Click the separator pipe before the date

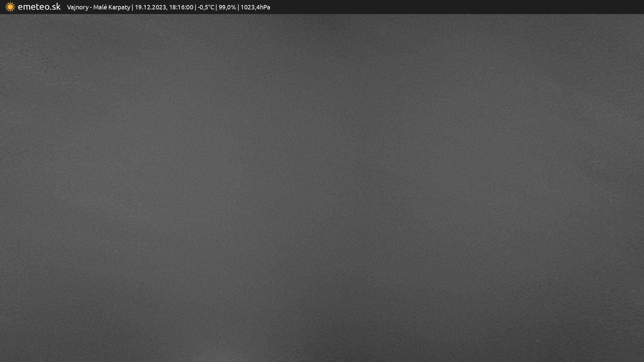(x=132, y=7)
